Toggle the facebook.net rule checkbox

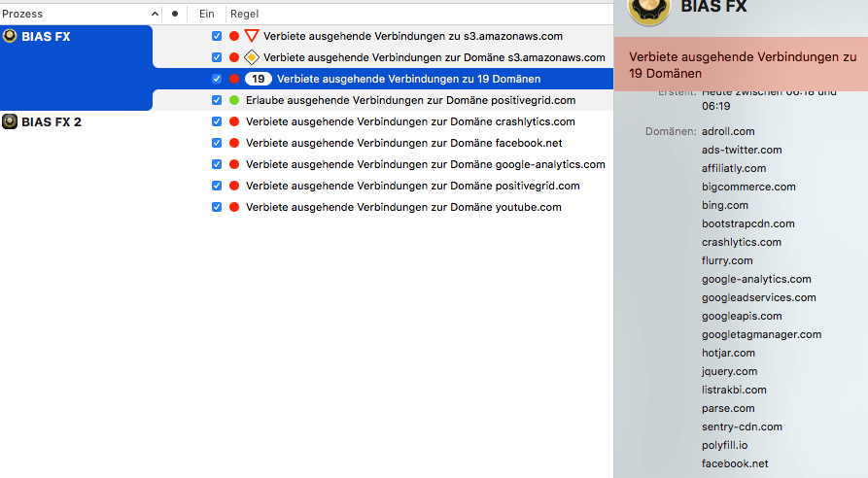(217, 143)
